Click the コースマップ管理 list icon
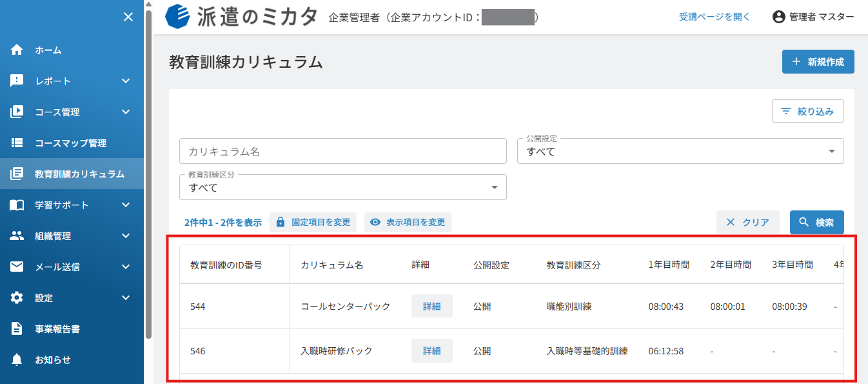 [x=17, y=143]
